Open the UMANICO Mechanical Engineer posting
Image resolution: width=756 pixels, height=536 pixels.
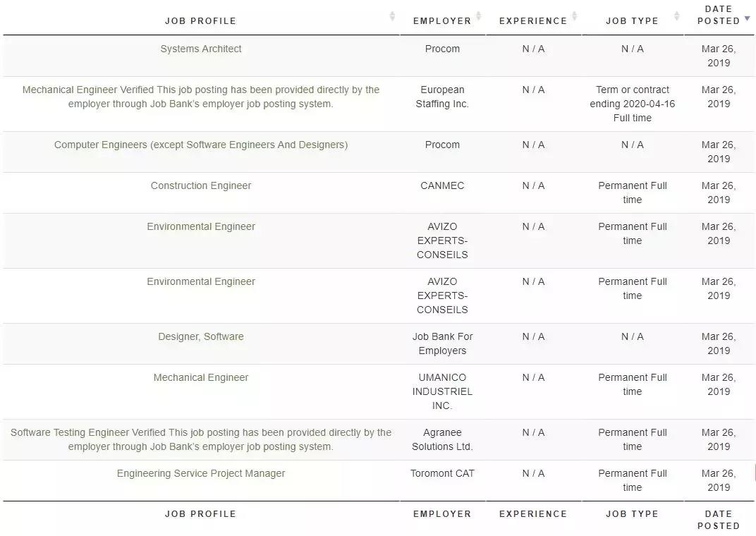200,377
